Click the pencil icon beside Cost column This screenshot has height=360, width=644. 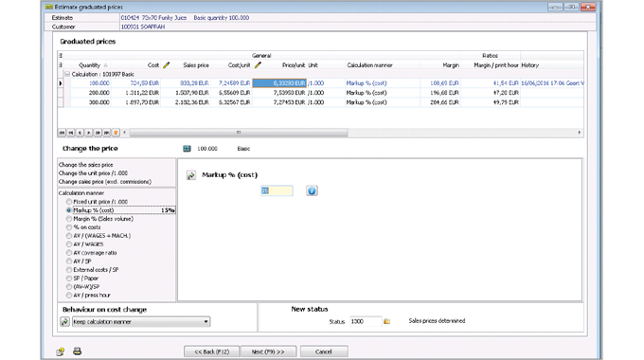[167, 65]
